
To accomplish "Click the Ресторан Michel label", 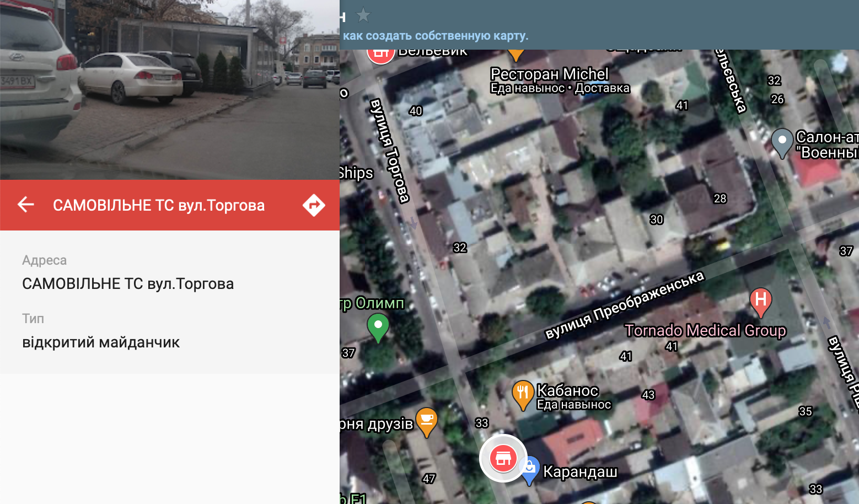I will 549,74.
